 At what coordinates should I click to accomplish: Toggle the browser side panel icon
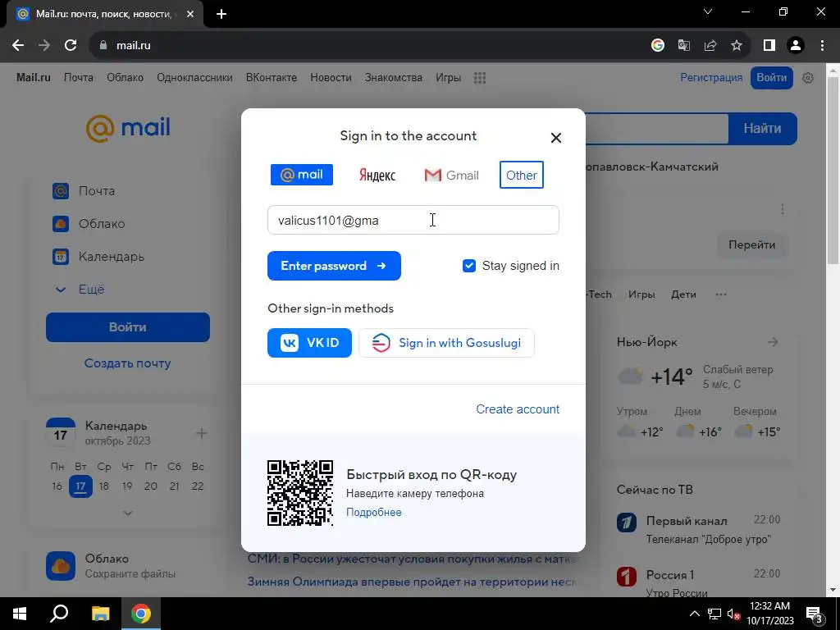click(x=769, y=46)
